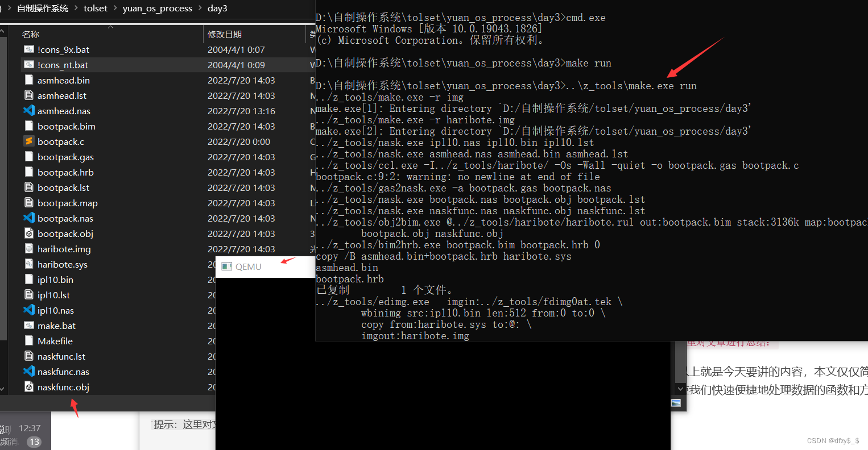Click the make.bat file icon
Viewport: 868px width, 450px height.
pyautogui.click(x=29, y=326)
